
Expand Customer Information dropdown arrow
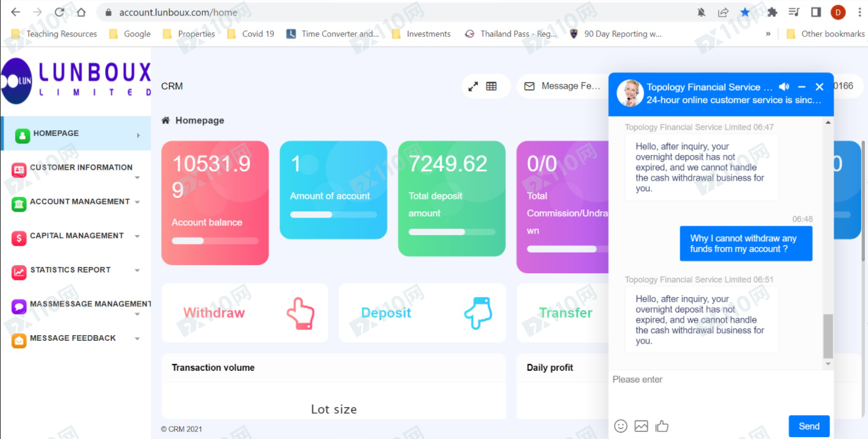[x=137, y=178]
